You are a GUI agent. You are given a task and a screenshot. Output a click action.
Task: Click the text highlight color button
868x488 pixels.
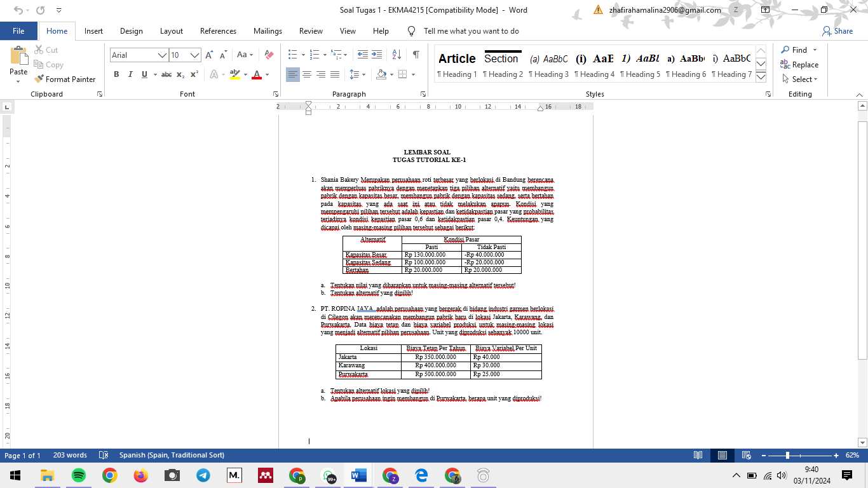[234, 74]
